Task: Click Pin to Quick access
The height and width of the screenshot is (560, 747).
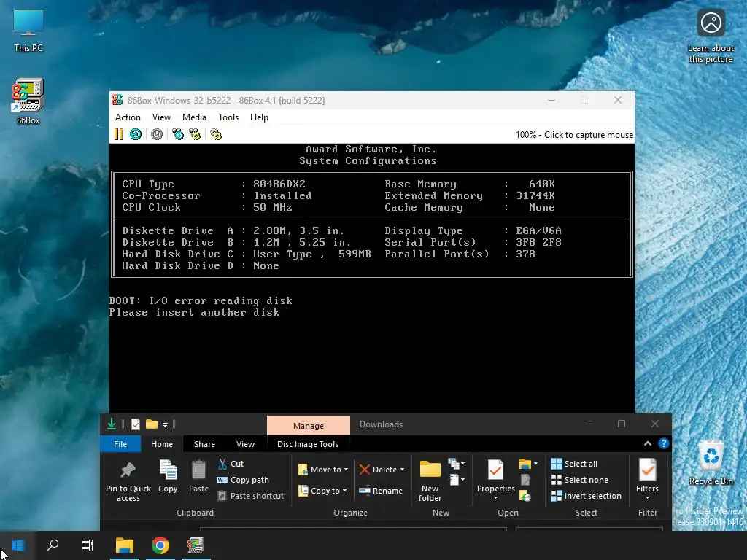Action: tap(128, 481)
